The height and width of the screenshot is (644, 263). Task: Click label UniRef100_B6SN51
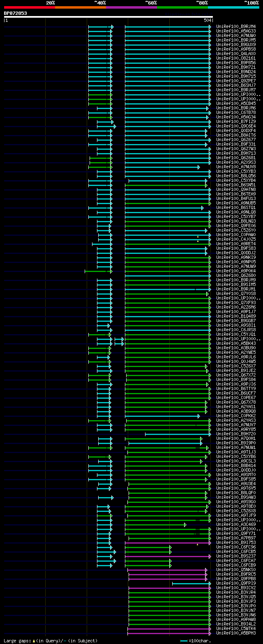(236, 185)
